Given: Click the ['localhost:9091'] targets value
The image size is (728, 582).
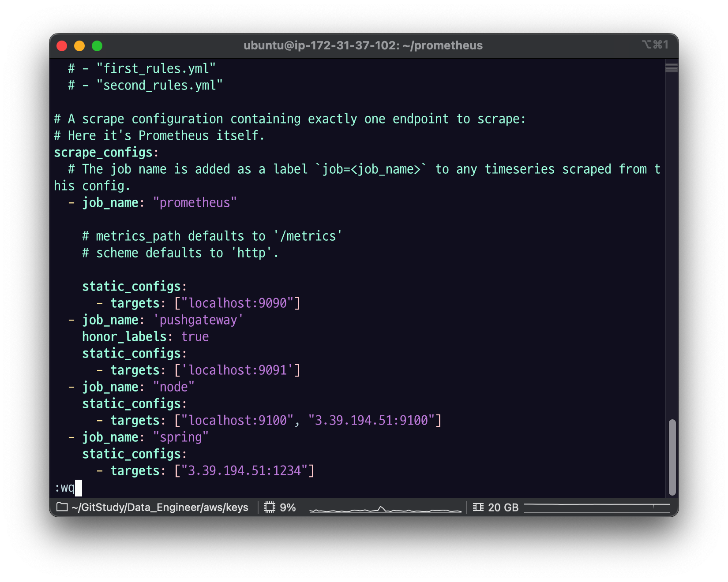Looking at the screenshot, I should (x=237, y=370).
